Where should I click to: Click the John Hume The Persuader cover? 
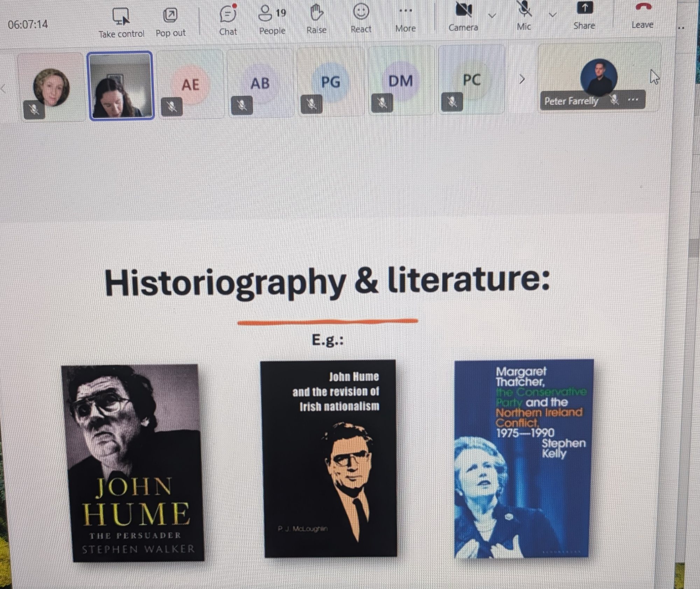pos(133,462)
